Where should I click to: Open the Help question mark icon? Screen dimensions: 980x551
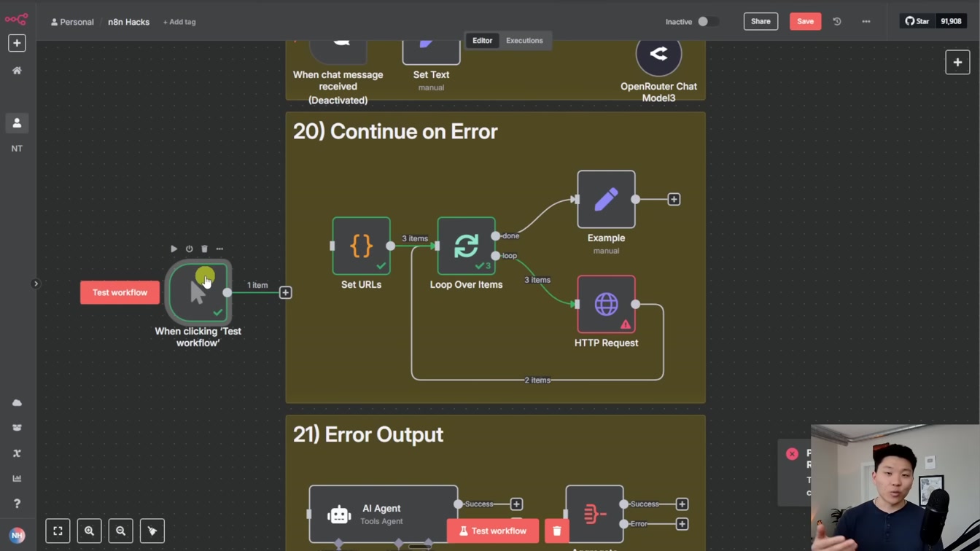pyautogui.click(x=17, y=504)
